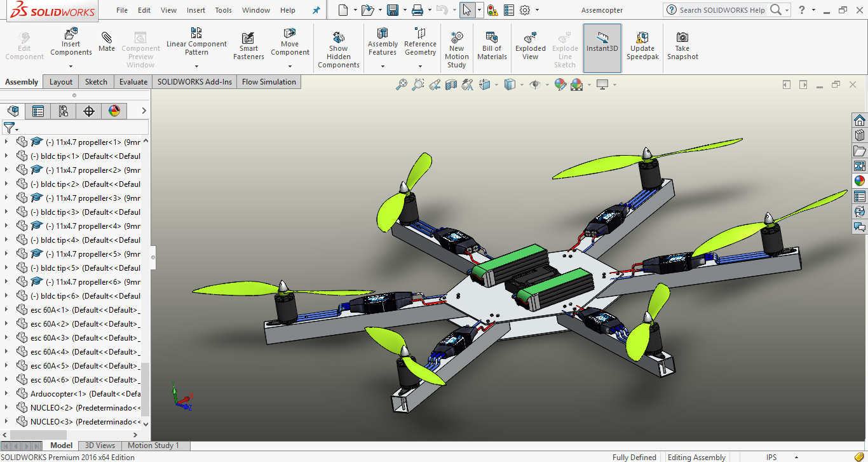868x462 pixels.
Task: Expand bldc tip<3> component node
Action: 6,212
